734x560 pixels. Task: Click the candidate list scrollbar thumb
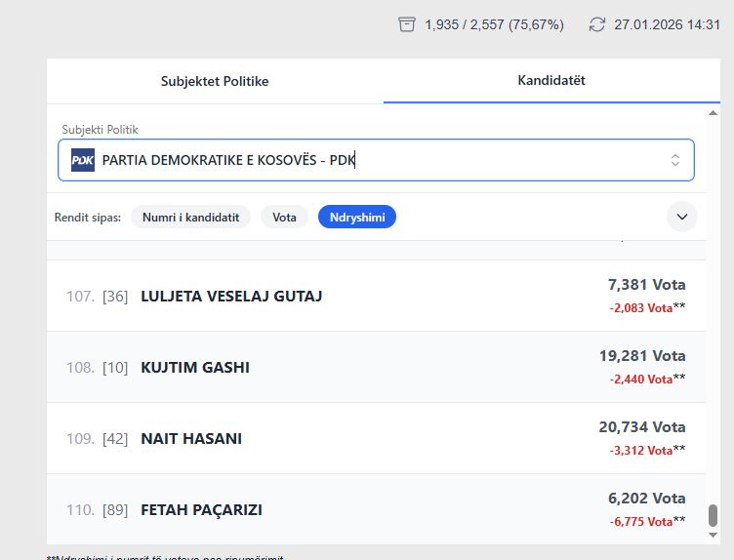pyautogui.click(x=713, y=515)
